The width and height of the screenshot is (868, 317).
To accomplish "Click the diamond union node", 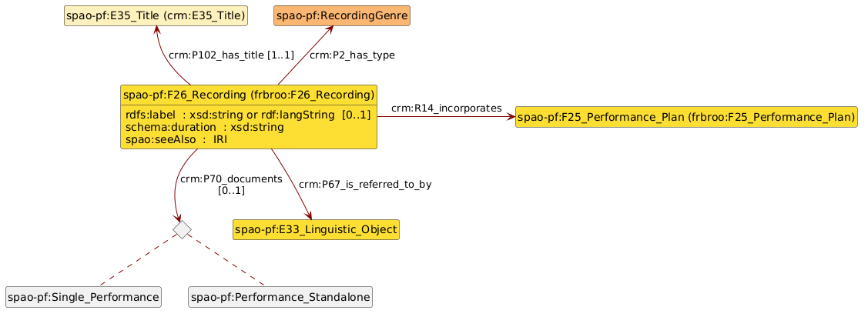I will tap(182, 229).
